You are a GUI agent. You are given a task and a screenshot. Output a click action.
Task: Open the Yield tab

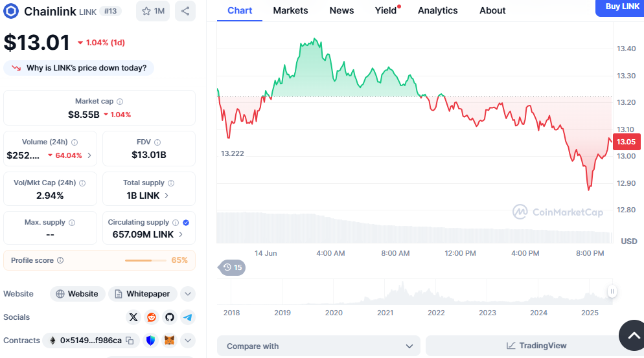(386, 10)
